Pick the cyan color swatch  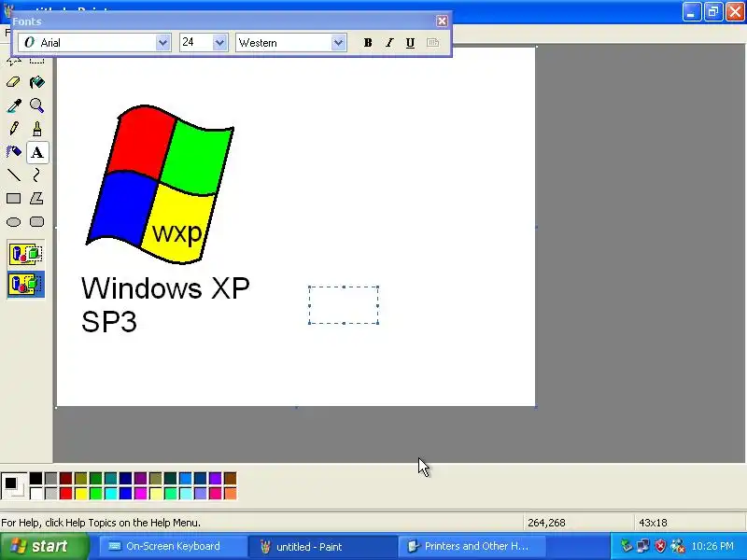coord(111,493)
